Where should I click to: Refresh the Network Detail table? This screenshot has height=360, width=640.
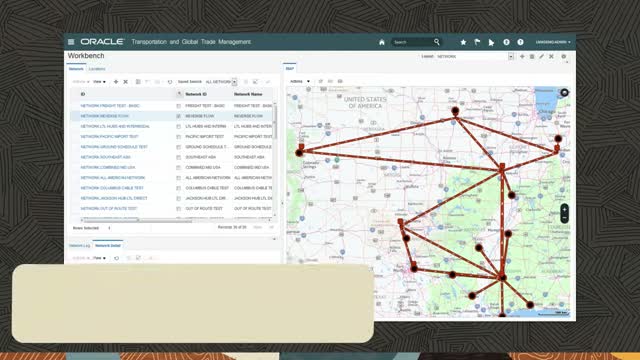coord(116,258)
